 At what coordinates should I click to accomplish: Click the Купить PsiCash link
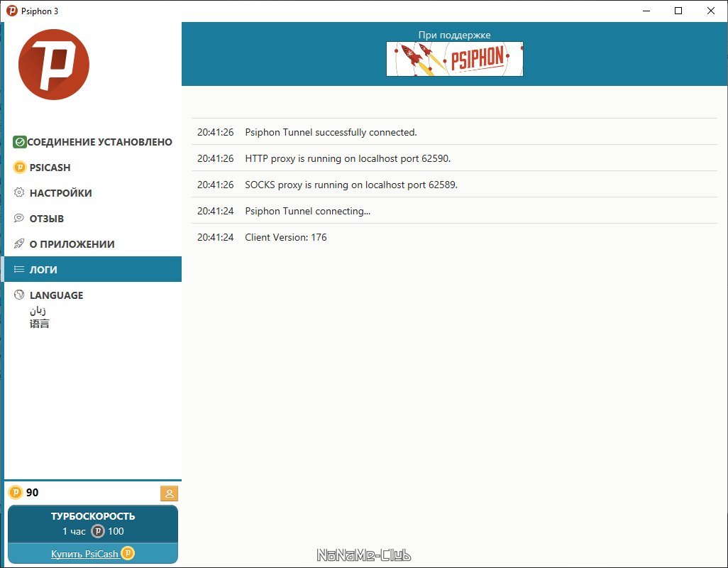pos(84,554)
